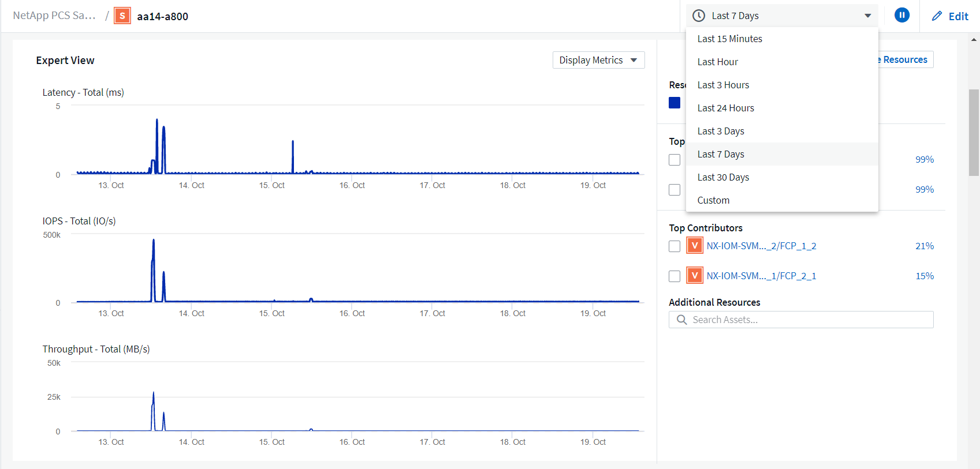The height and width of the screenshot is (469, 980).
Task: Open the Display Metrics dropdown
Action: coord(598,60)
